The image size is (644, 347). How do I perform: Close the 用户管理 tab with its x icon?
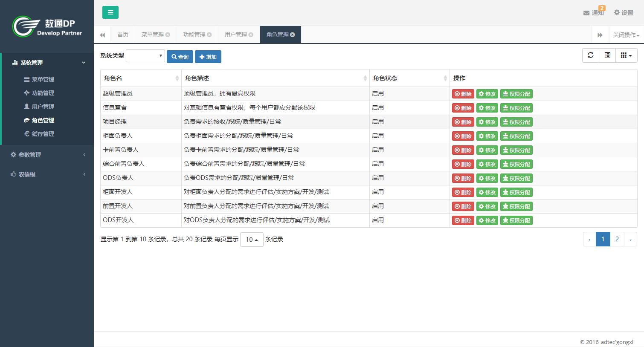click(x=251, y=35)
